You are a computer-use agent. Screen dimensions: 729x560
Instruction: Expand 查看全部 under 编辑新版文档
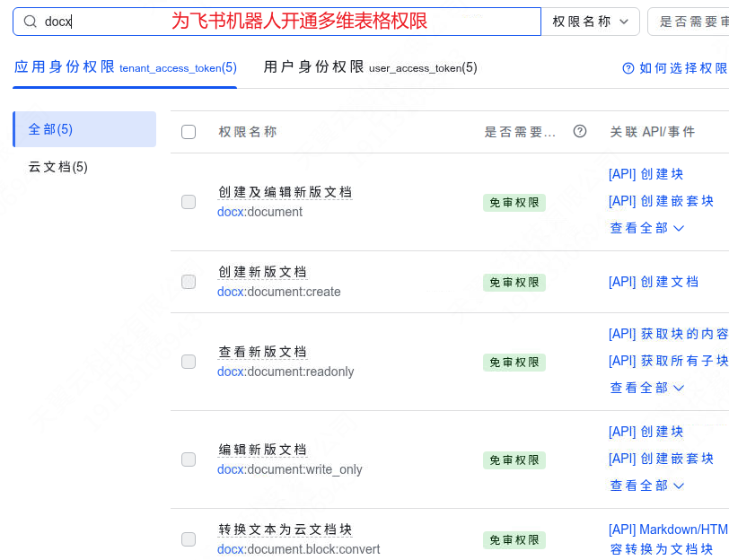click(646, 486)
